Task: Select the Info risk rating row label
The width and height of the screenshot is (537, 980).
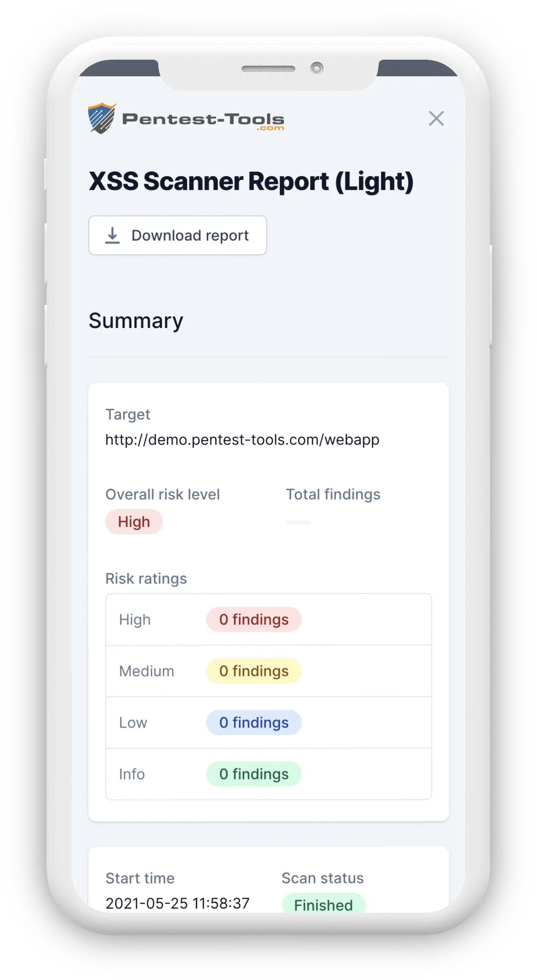Action: pyautogui.click(x=132, y=774)
